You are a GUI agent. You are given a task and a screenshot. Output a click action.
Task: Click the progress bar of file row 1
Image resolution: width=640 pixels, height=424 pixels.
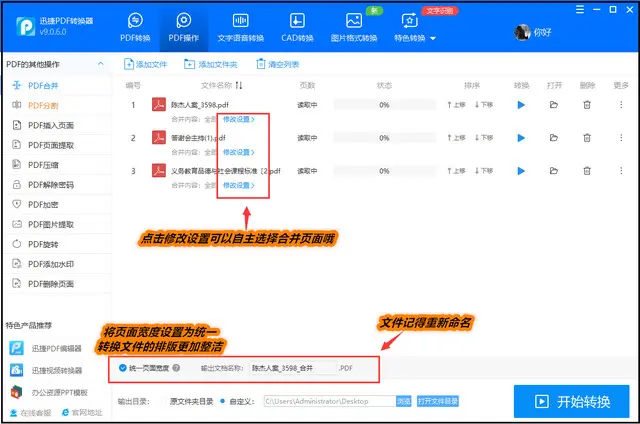(384, 105)
